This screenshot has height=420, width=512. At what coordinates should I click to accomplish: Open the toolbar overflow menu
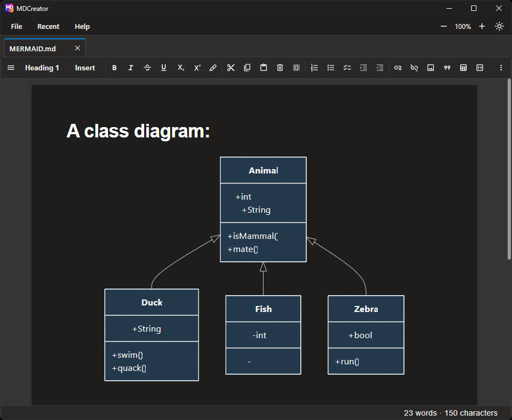tap(501, 68)
